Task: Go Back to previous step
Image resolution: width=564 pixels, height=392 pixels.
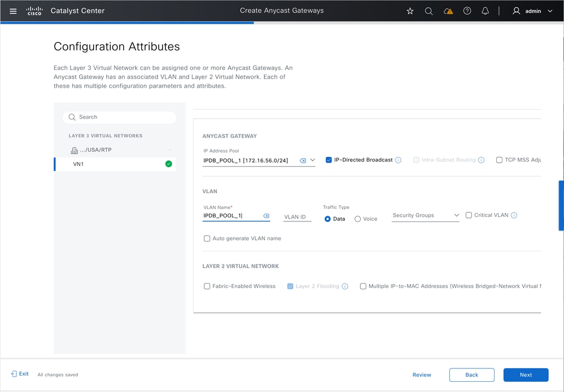Action: [x=471, y=374]
